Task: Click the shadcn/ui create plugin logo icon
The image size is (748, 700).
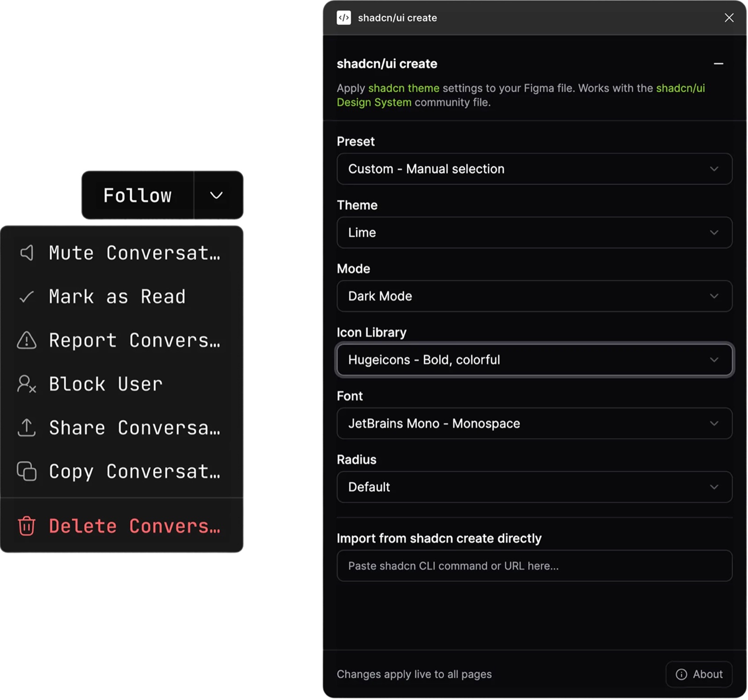Action: coord(344,18)
